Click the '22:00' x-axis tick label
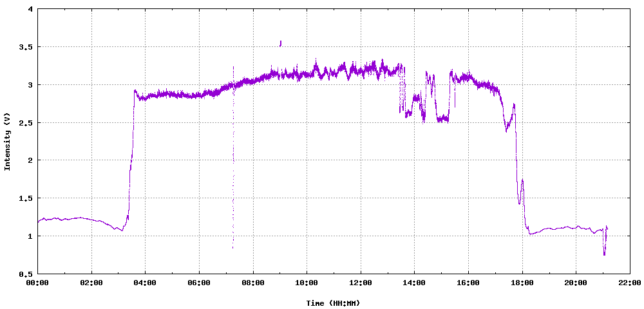Viewport: 644px width, 309px height. (630, 283)
